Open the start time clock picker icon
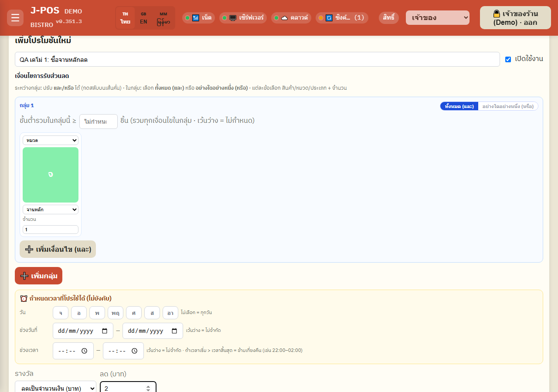The width and height of the screenshot is (558, 392). click(x=85, y=351)
